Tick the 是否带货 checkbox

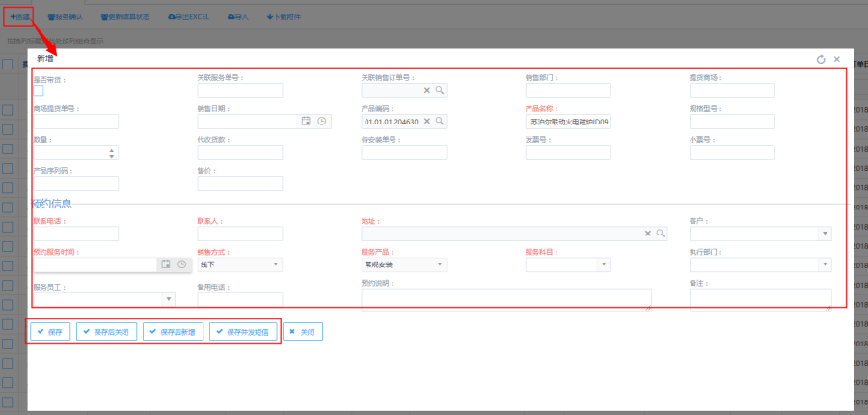coord(39,91)
